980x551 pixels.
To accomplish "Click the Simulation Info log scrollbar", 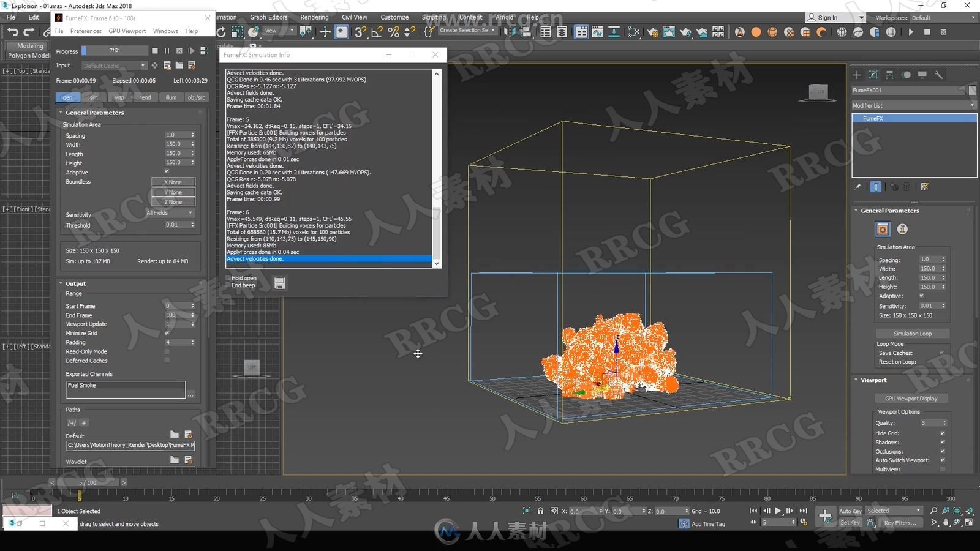I will 436,168.
